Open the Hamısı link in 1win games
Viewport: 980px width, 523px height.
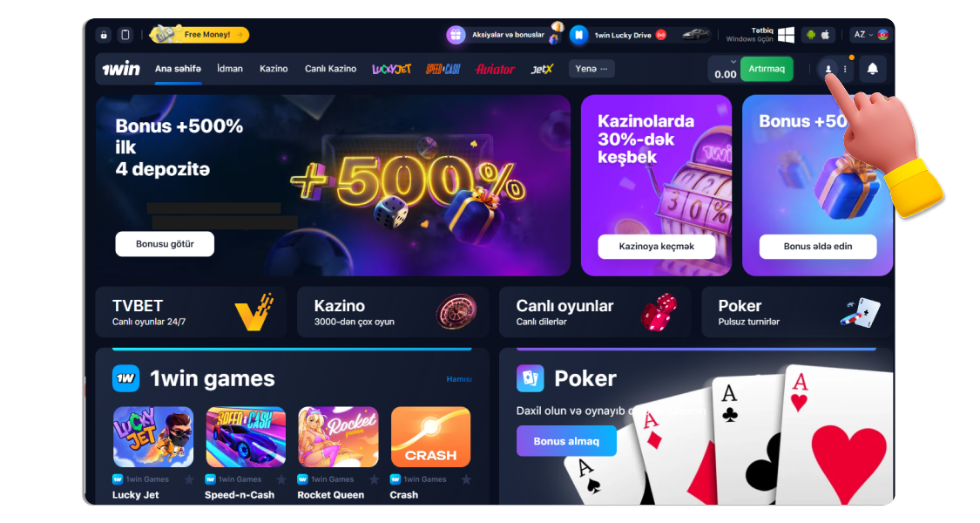coord(459,379)
